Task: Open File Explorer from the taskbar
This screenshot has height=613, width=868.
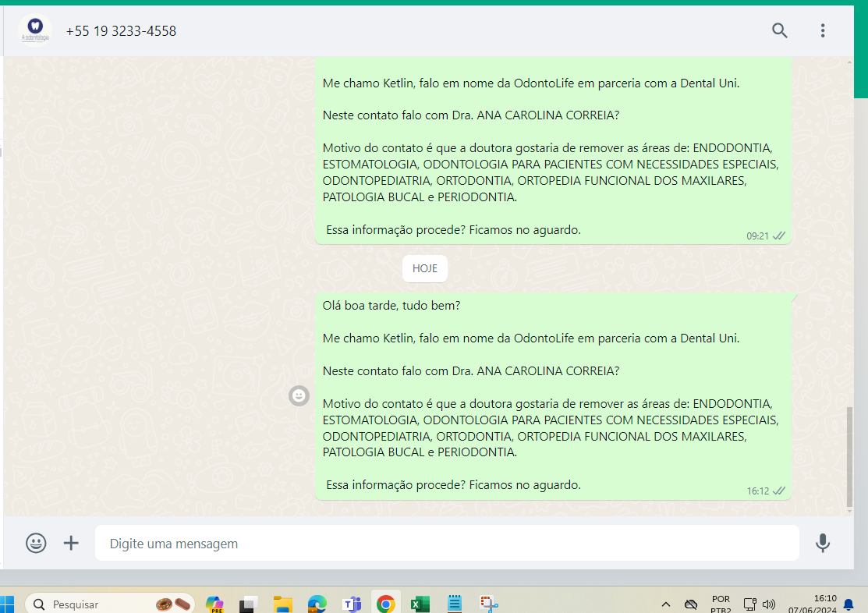Action: 283,604
